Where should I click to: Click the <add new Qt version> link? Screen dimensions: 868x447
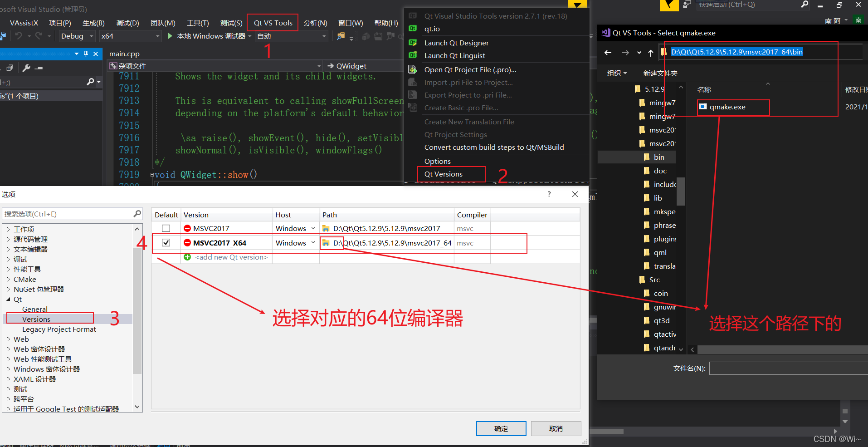tap(231, 257)
